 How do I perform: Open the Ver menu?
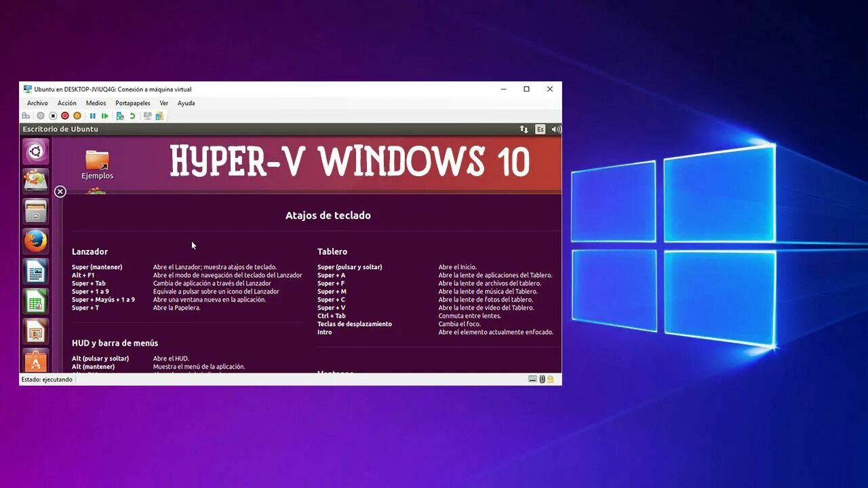pyautogui.click(x=164, y=103)
